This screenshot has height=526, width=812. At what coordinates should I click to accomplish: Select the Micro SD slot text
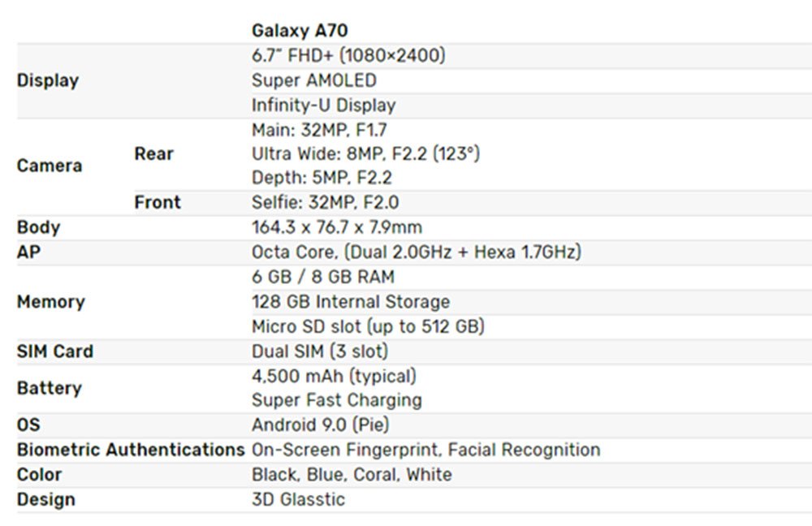[368, 326]
